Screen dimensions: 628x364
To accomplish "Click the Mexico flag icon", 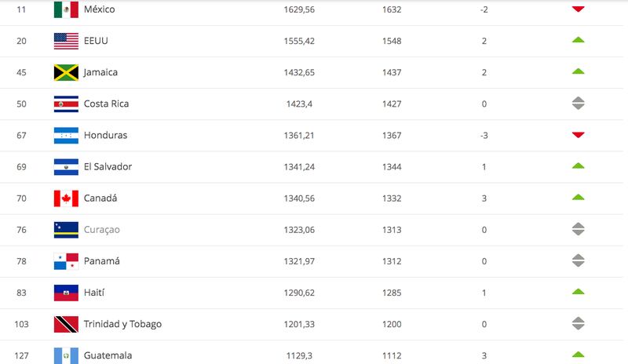I will (x=66, y=9).
